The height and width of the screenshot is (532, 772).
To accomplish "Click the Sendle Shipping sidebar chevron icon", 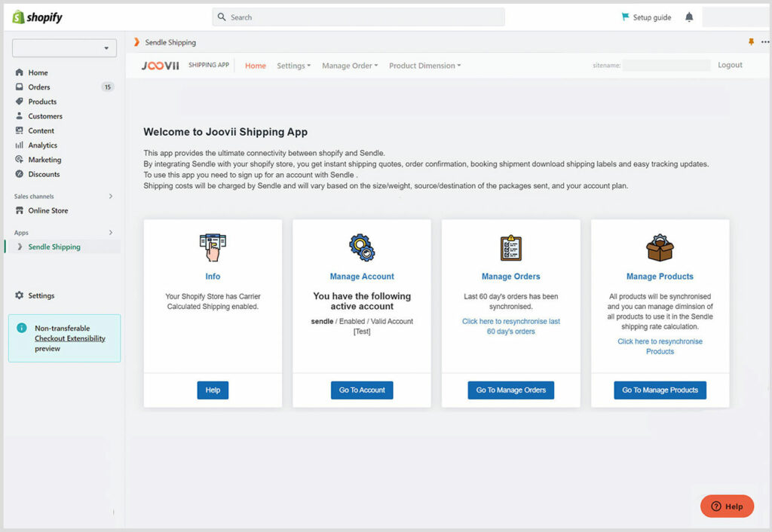I will pos(20,246).
